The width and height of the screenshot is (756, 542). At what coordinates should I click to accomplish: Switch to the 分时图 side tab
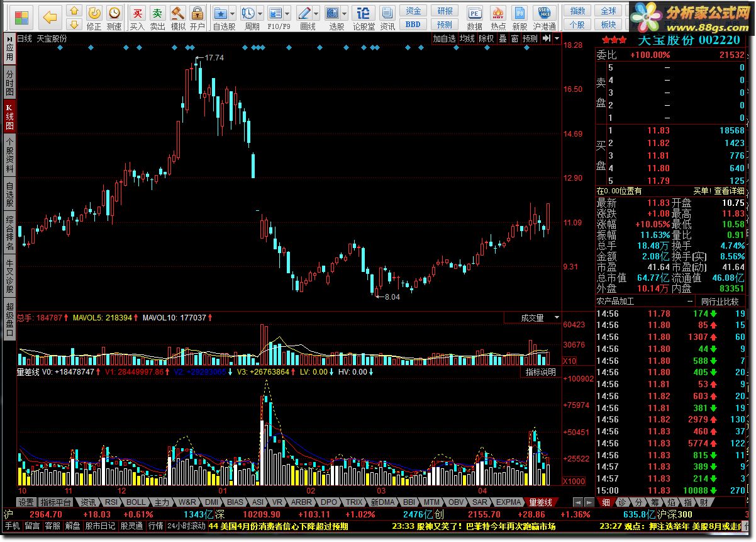tap(9, 82)
